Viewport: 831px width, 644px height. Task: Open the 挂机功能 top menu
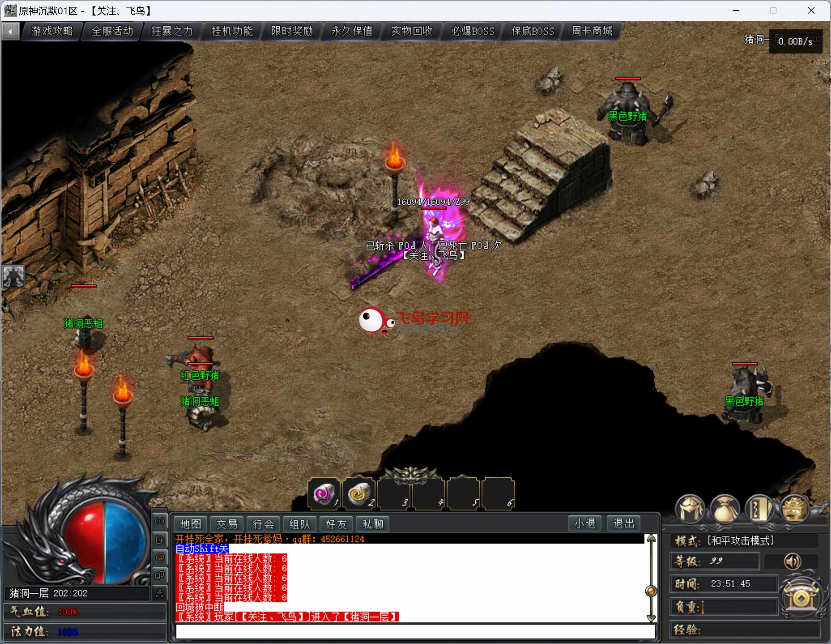232,31
